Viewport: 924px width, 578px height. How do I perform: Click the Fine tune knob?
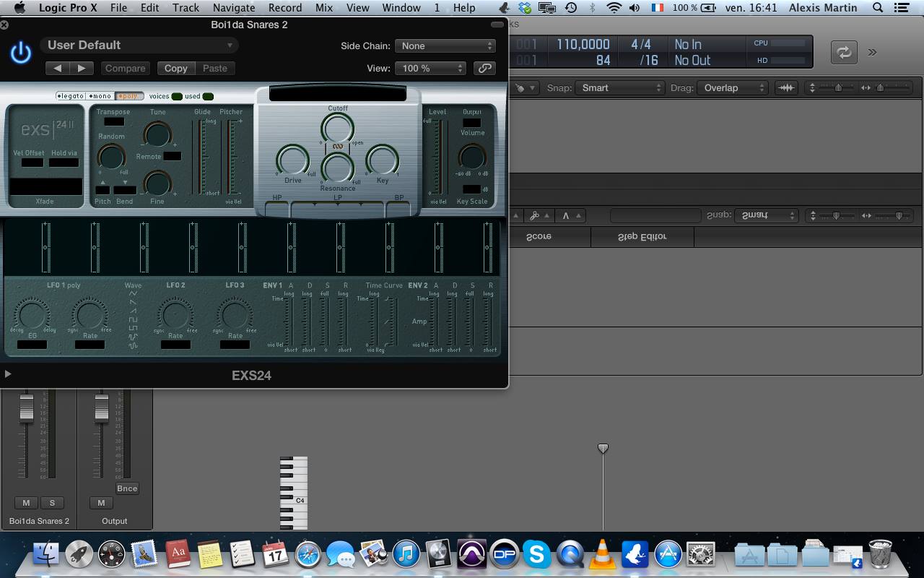coord(157,183)
